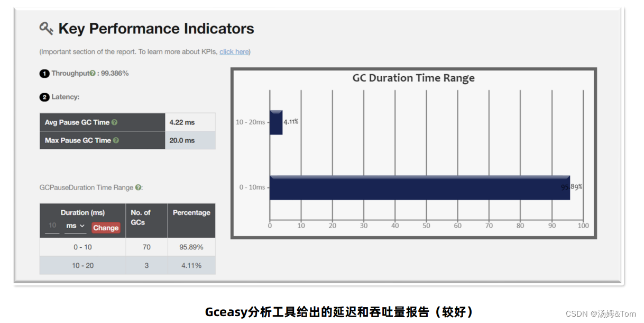
Task: Click the Avg Pause GC Time help icon
Action: [115, 122]
